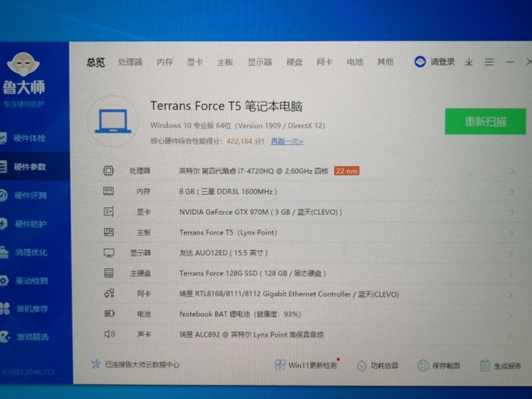The image size is (532, 399).
Task: Click the ALC892 sound card text
Action: 251,335
